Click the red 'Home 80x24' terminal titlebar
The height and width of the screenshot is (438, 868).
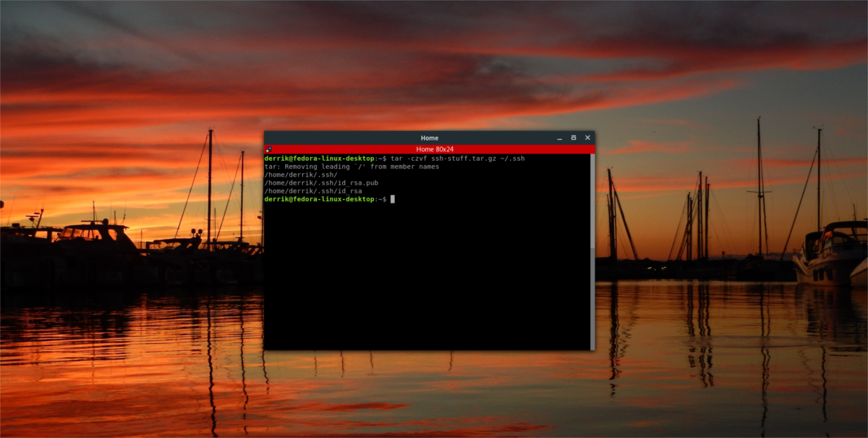pyautogui.click(x=430, y=149)
